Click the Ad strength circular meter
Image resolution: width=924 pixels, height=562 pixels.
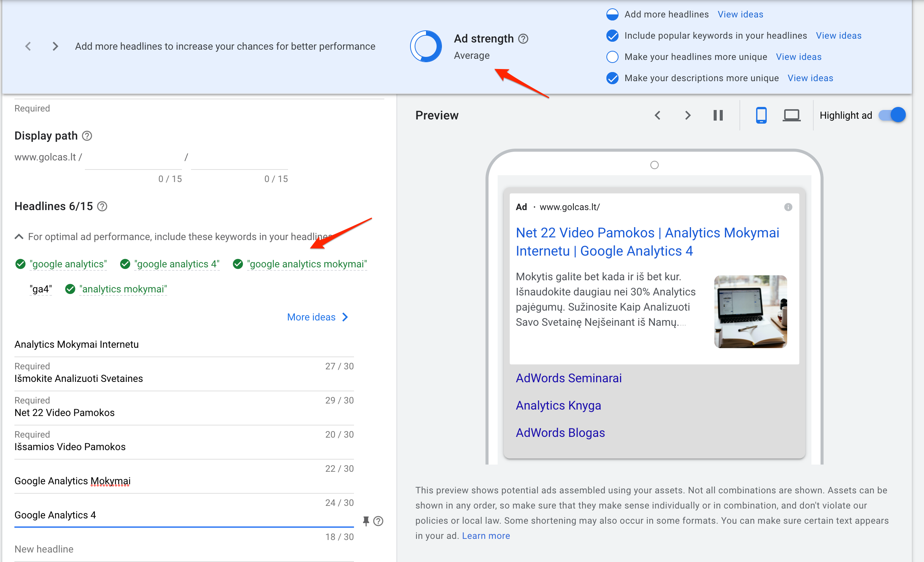[x=426, y=46]
